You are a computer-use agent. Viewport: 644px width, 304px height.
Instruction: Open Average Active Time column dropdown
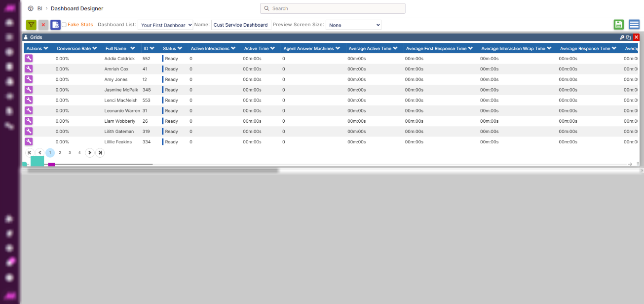[x=395, y=48]
